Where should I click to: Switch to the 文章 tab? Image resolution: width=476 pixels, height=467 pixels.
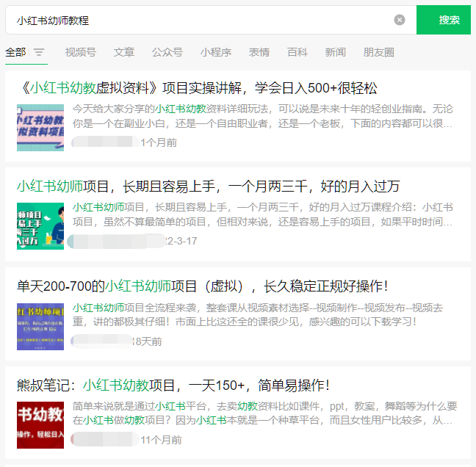coord(124,52)
